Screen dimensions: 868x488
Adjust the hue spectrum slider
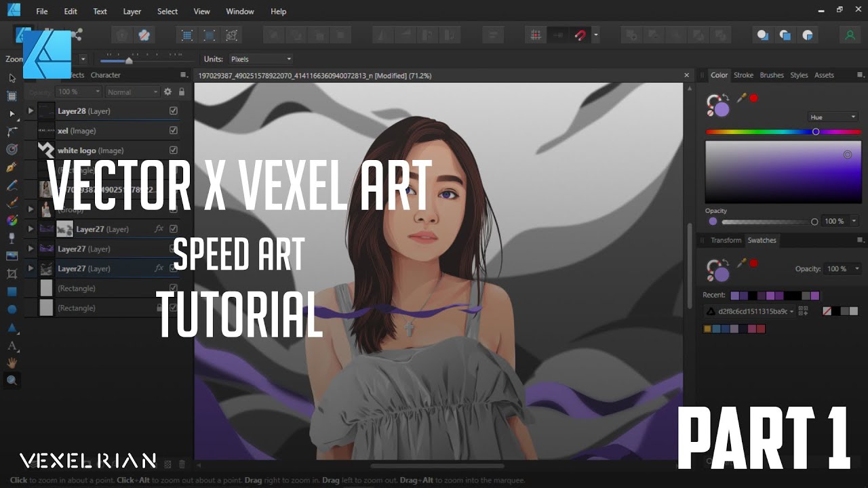783,132
